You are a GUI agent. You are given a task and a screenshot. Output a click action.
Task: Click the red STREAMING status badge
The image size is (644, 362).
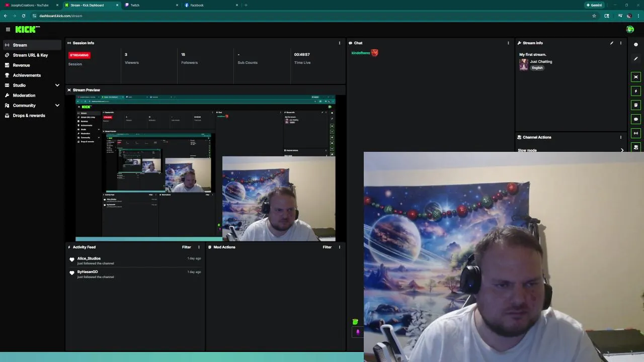click(x=79, y=55)
